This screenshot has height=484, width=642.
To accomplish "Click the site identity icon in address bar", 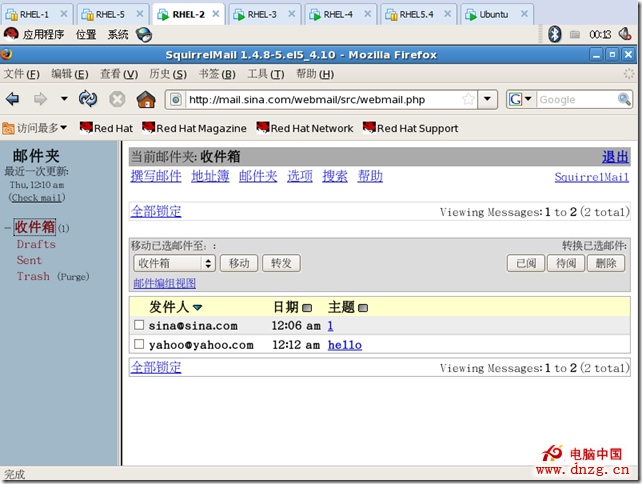I will 176,99.
